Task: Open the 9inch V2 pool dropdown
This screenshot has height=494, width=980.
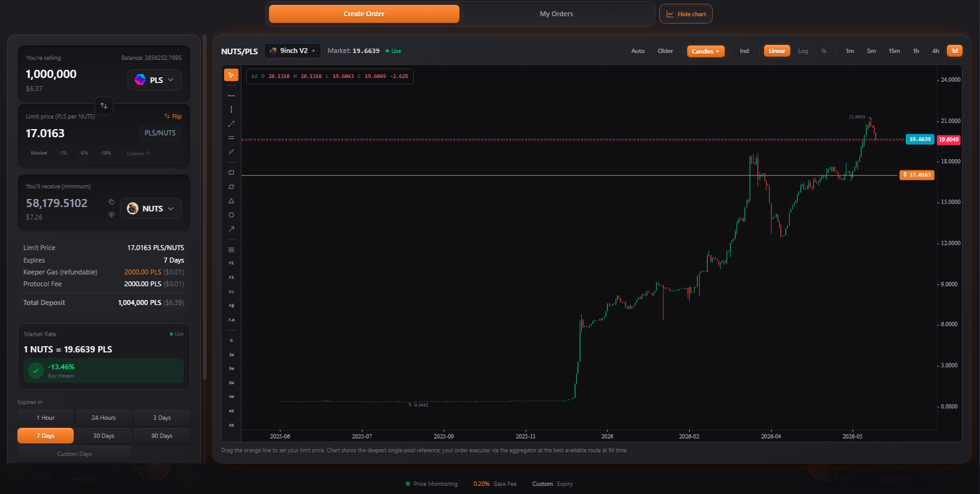Action: [x=293, y=51]
